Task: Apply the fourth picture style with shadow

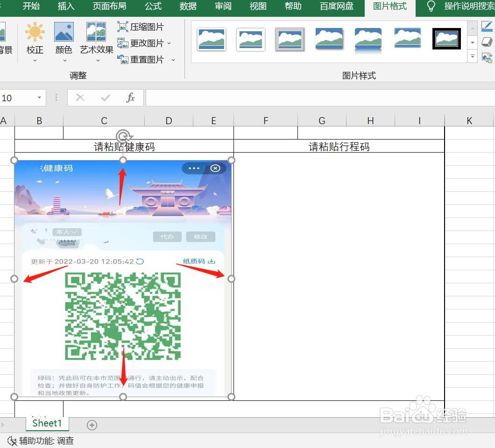Action: pyautogui.click(x=329, y=39)
